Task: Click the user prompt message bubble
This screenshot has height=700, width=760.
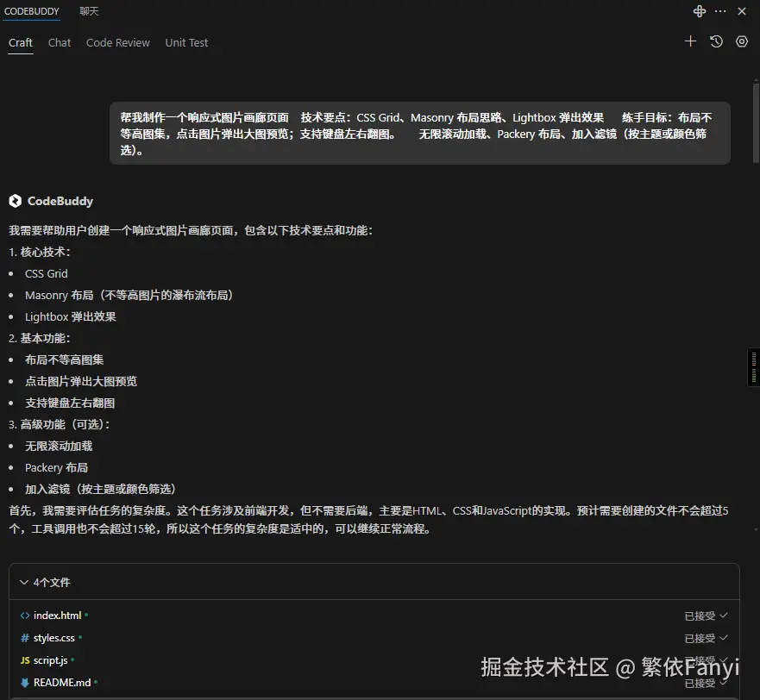Action: 420,134
